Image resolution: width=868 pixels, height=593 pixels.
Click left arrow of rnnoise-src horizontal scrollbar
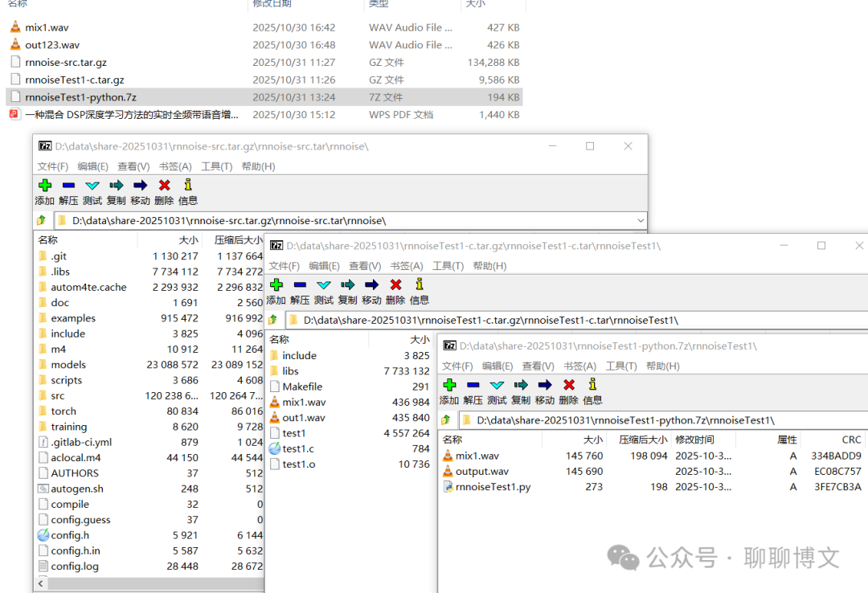click(41, 583)
